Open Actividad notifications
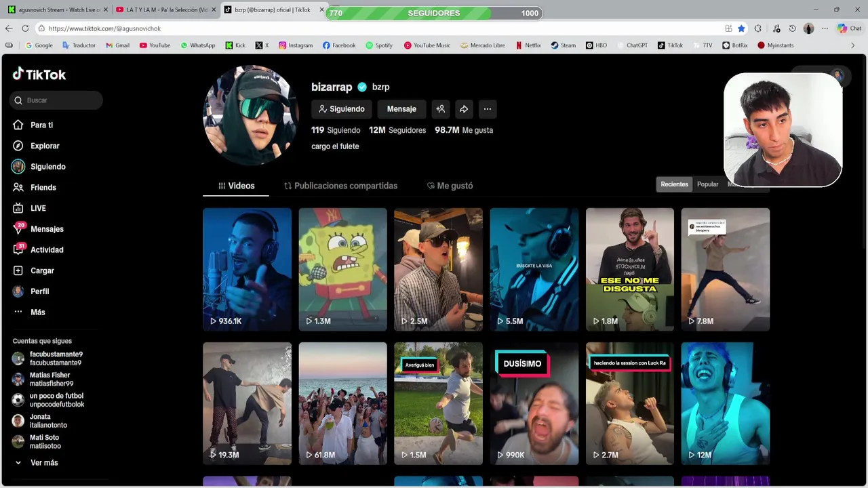The width and height of the screenshot is (868, 488). tap(38, 249)
